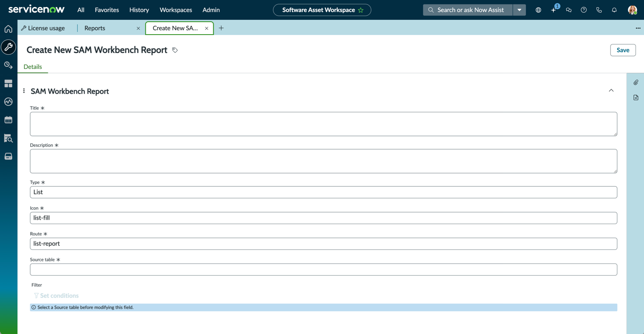The image size is (644, 334).
Task: Close the Reports tab
Action: [138, 29]
